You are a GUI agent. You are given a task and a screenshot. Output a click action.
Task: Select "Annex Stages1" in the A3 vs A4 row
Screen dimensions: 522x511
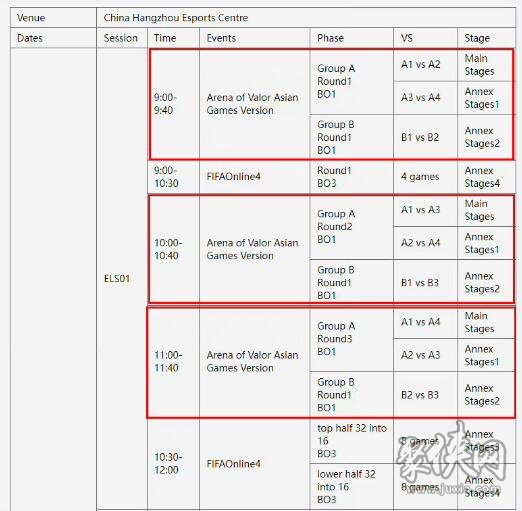tap(485, 98)
